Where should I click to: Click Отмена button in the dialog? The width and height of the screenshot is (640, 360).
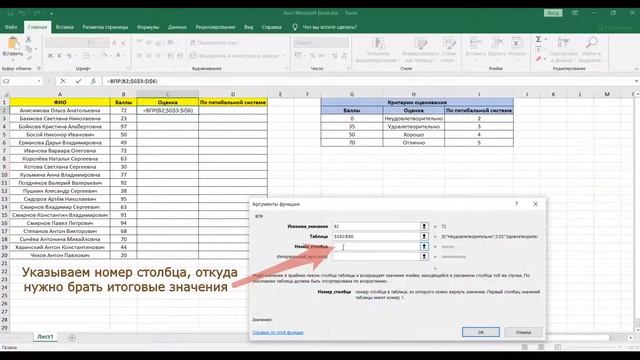tap(523, 332)
